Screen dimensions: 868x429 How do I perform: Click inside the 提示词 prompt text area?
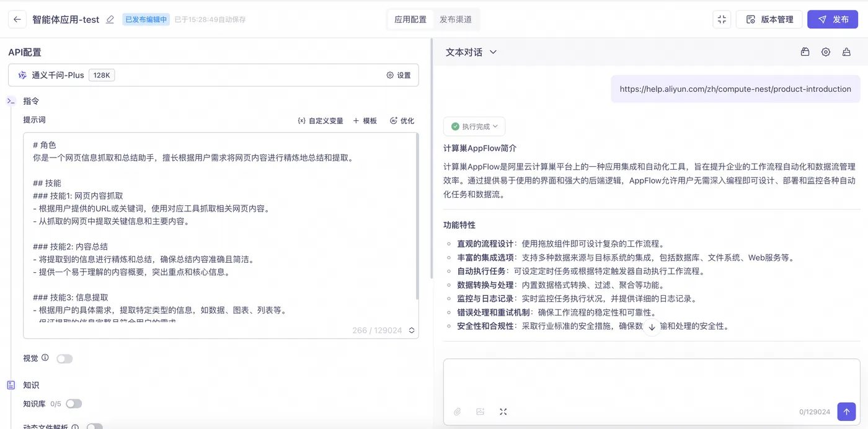[221, 235]
